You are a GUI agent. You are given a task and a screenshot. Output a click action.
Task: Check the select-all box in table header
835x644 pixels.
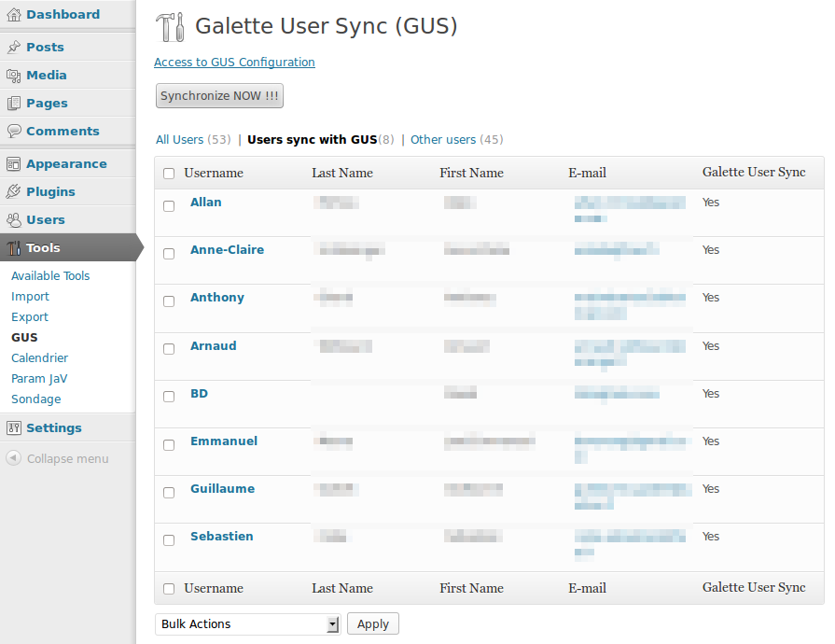(x=169, y=174)
